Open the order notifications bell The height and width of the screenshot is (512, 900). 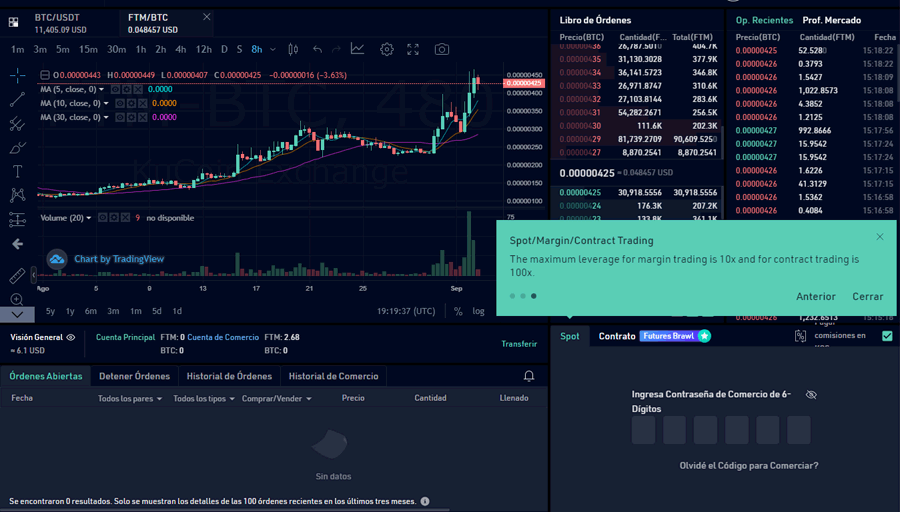[x=529, y=376]
